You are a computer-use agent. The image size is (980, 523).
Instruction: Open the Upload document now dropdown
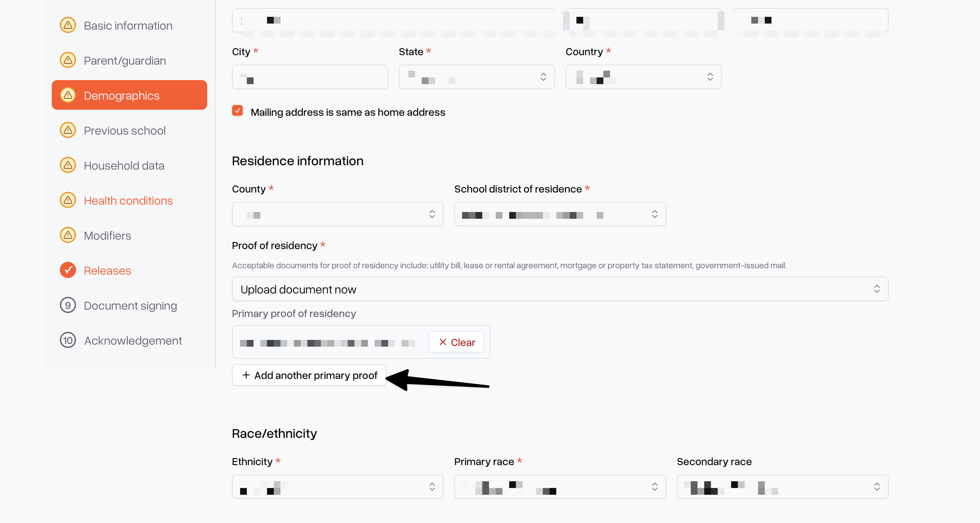coord(560,289)
